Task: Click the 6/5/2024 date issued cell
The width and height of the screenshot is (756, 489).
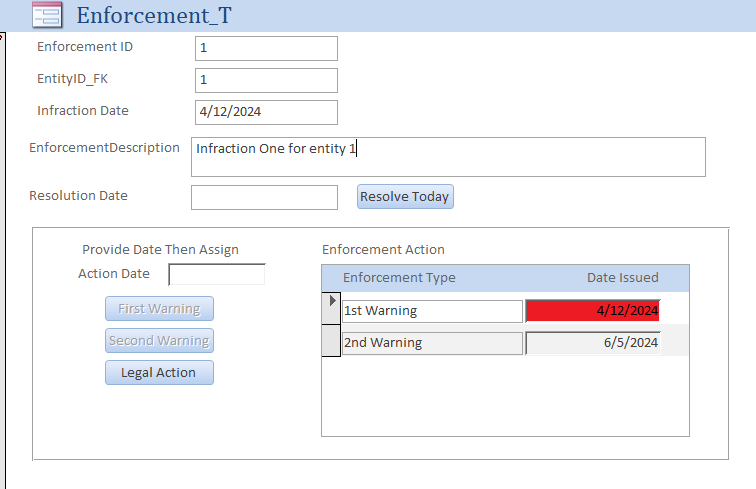Action: pos(592,343)
